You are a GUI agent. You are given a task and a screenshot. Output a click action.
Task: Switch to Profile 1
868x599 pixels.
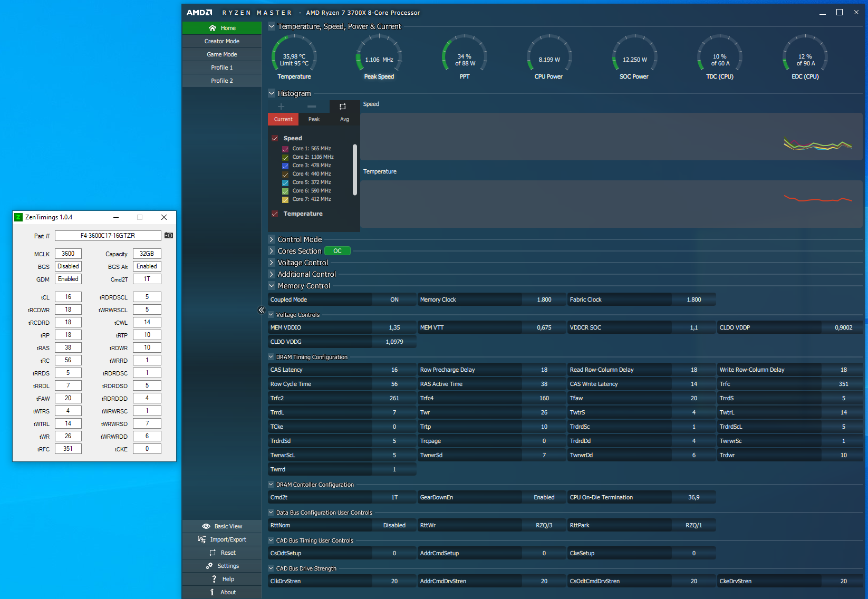(x=222, y=67)
